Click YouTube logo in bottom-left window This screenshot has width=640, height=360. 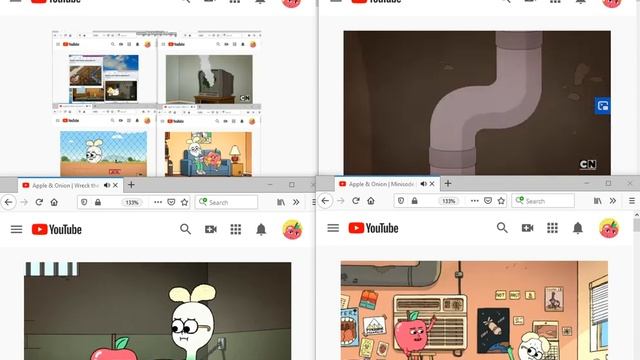tap(57, 229)
